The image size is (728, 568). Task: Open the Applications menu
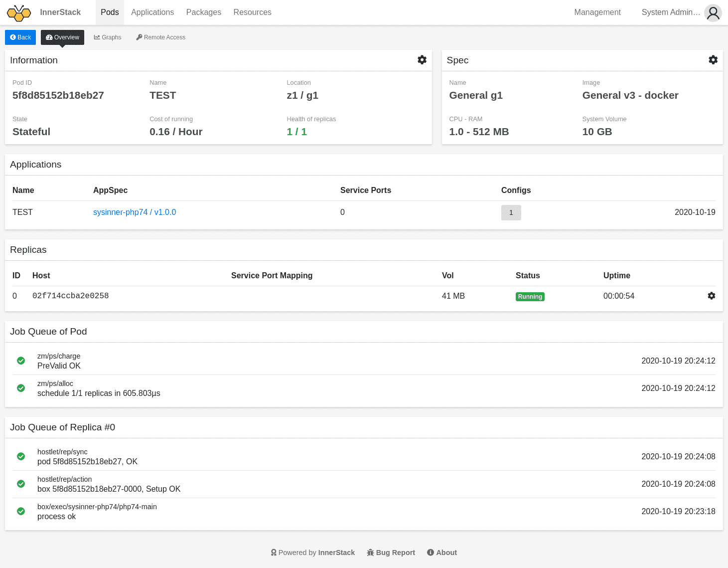coord(152,12)
